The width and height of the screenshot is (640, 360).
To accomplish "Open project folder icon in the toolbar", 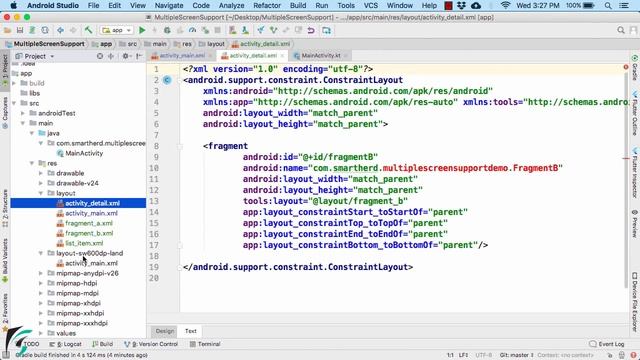I will [7, 30].
